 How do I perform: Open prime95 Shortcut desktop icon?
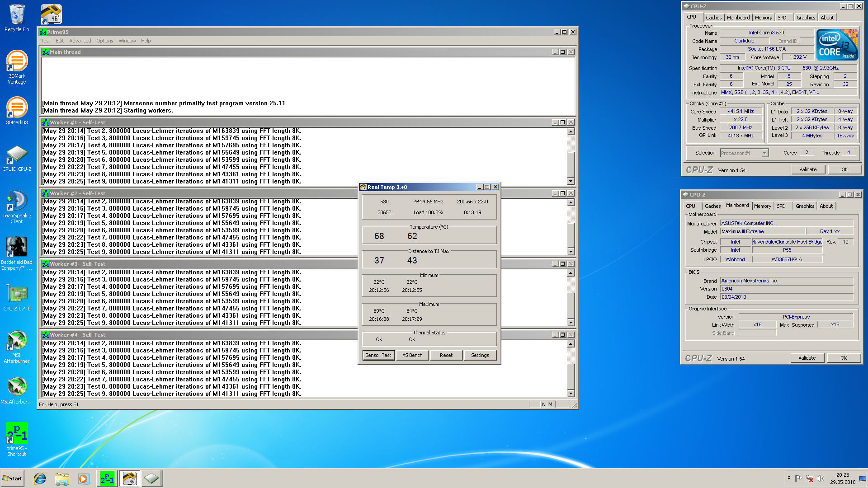point(17,439)
